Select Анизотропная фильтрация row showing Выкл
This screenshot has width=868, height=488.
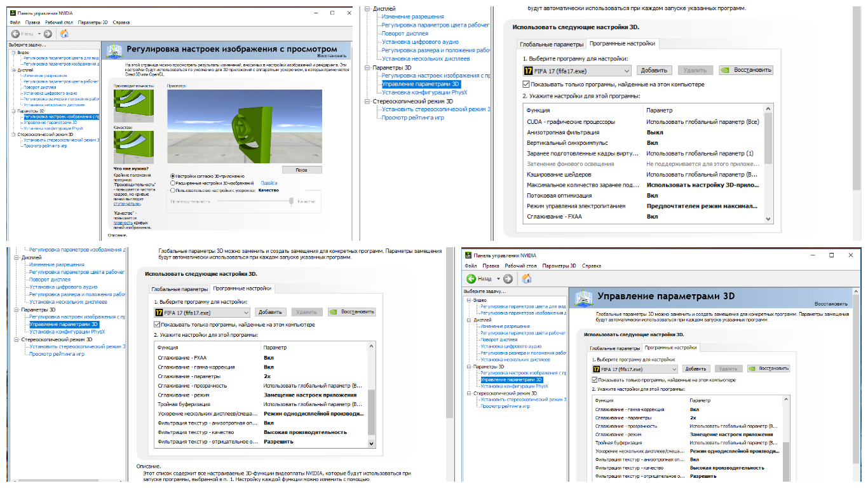[642, 132]
